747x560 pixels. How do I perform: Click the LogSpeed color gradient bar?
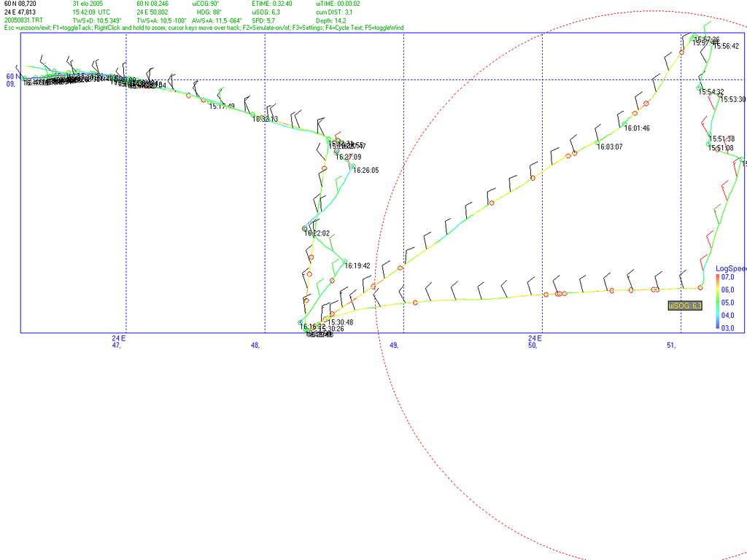point(718,302)
